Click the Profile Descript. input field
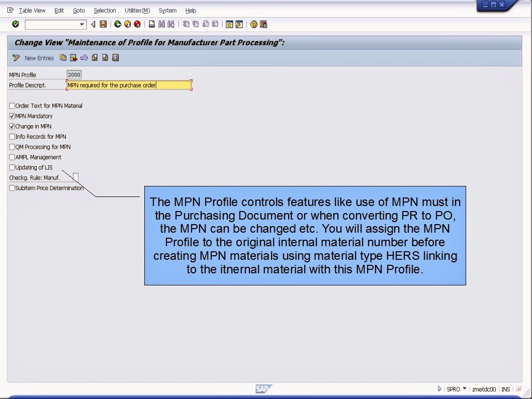 [x=128, y=84]
